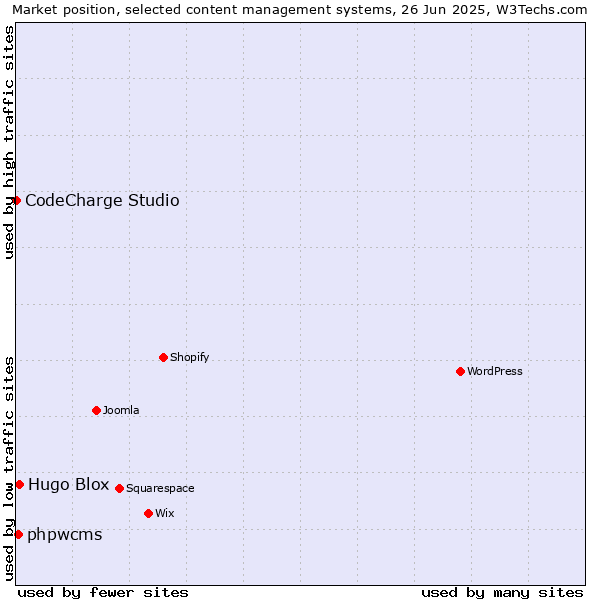Click the red phpwcms data point

[x=19, y=534]
